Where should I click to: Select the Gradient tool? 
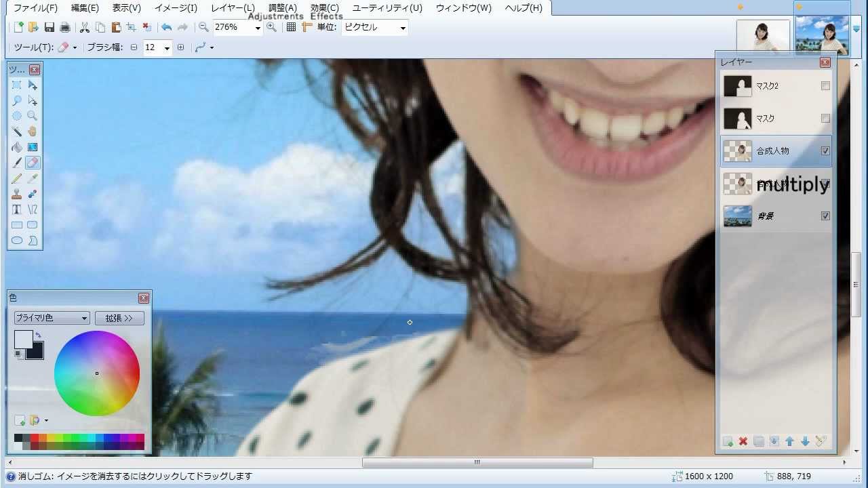pyautogui.click(x=33, y=147)
